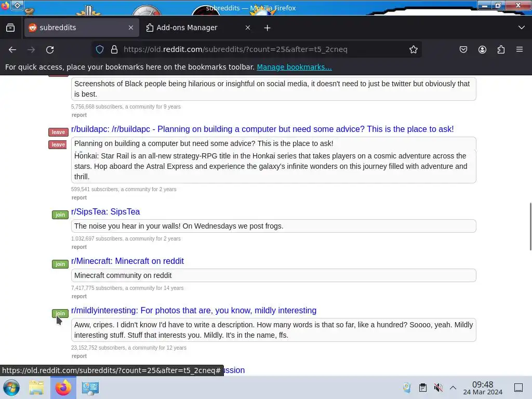Unmute using the muted speaker tray icon

point(438,388)
